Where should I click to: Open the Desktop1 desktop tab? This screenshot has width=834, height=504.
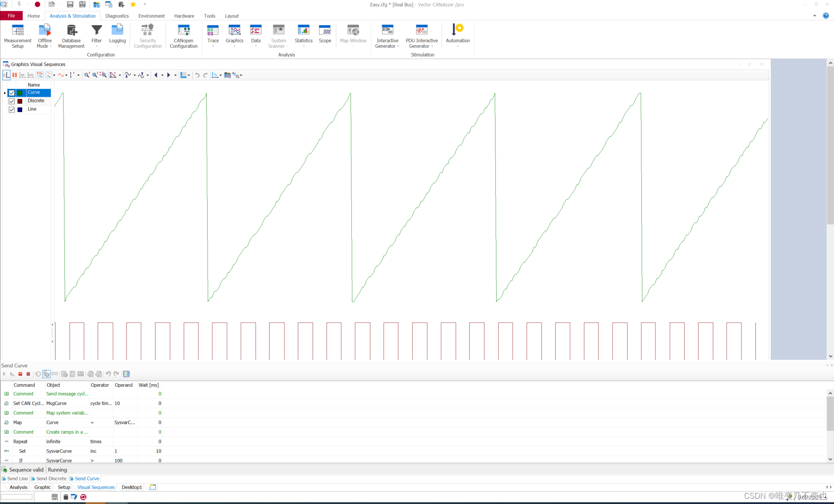click(x=132, y=487)
